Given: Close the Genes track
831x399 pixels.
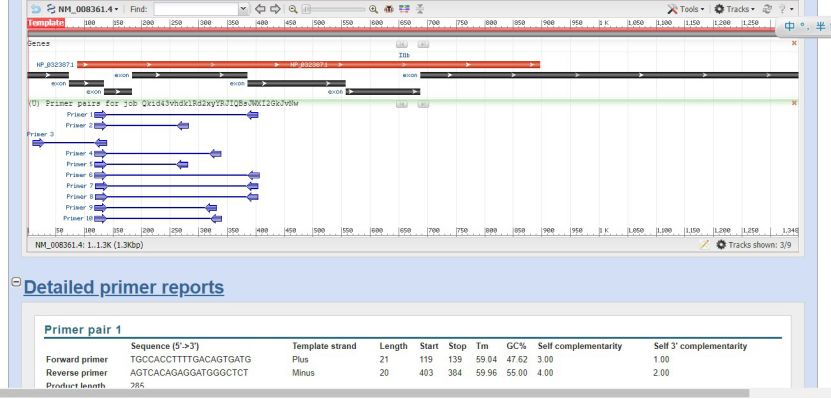Looking at the screenshot, I should tap(794, 43).
